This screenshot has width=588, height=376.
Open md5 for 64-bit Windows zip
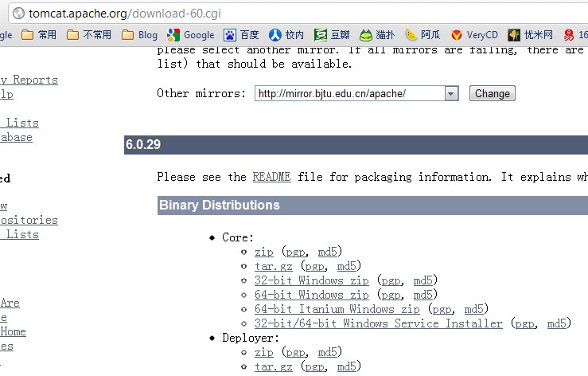click(x=423, y=295)
